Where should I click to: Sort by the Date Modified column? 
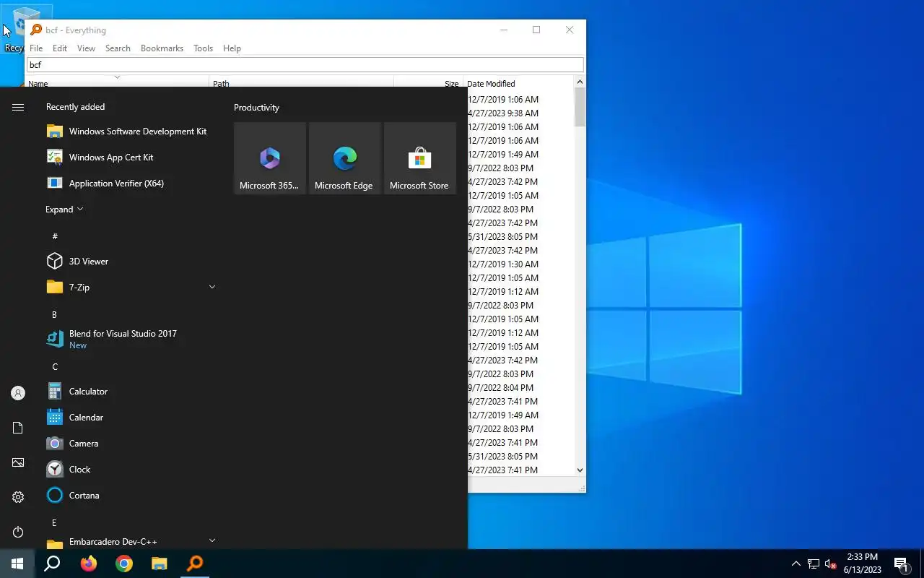pyautogui.click(x=520, y=82)
